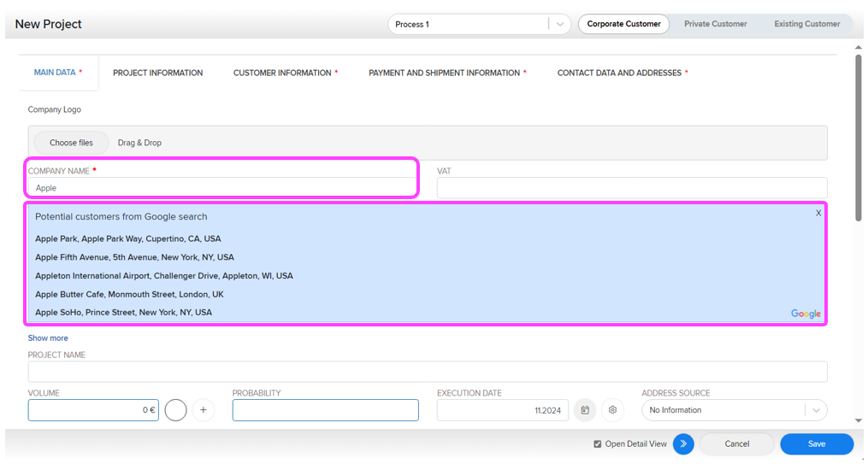
Task: Save the new project
Action: pyautogui.click(x=817, y=444)
